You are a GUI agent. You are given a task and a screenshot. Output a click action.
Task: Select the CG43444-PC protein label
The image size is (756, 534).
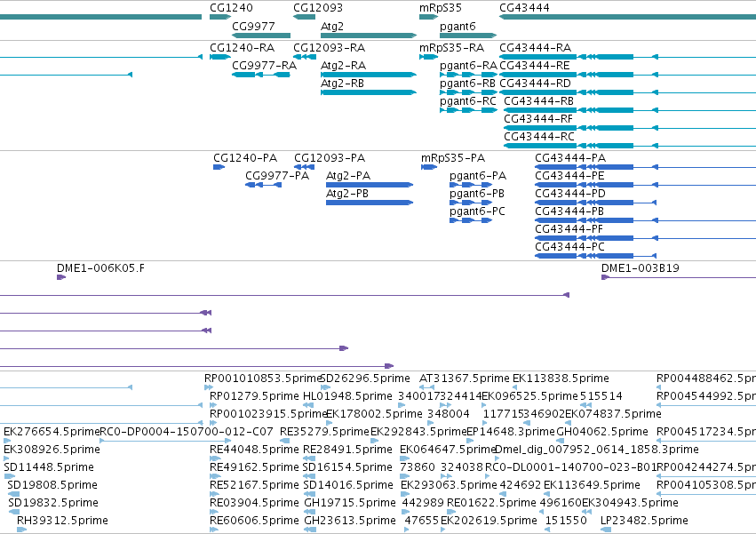pyautogui.click(x=570, y=248)
